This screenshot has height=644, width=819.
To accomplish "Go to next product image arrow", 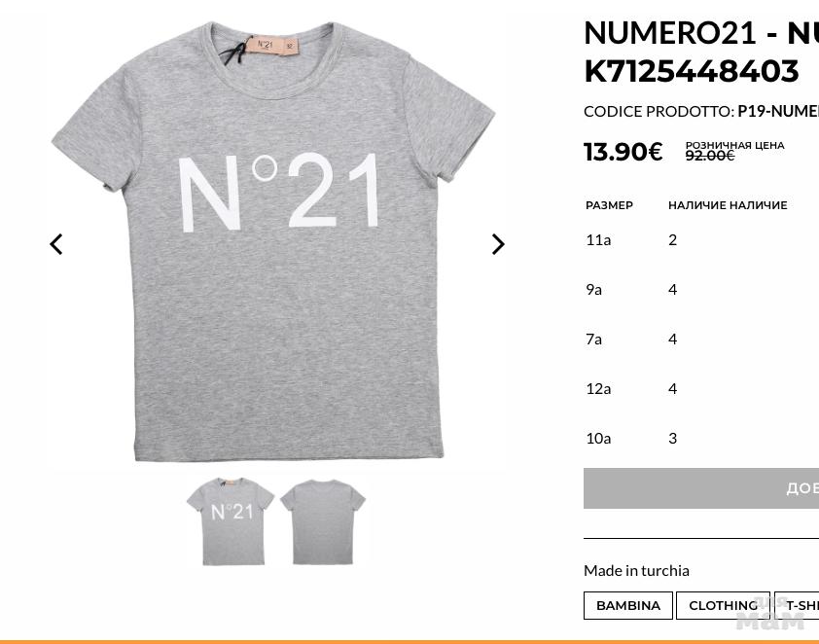I will 498,244.
